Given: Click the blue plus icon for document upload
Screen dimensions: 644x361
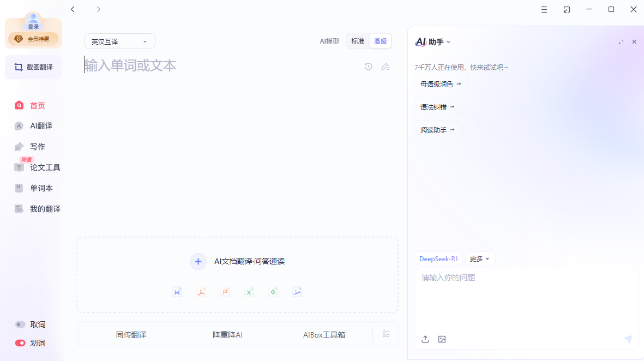Looking at the screenshot, I should tap(198, 262).
